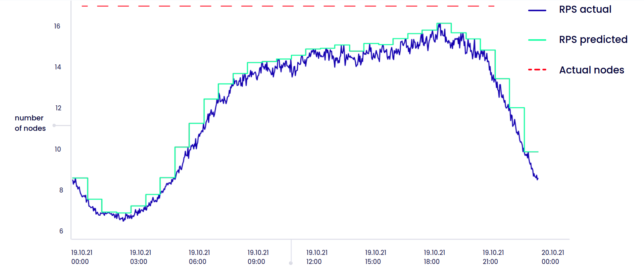Viewport: 644px width, 269px height.
Task: Click the green RPS predicted legend line
Action: (537, 40)
